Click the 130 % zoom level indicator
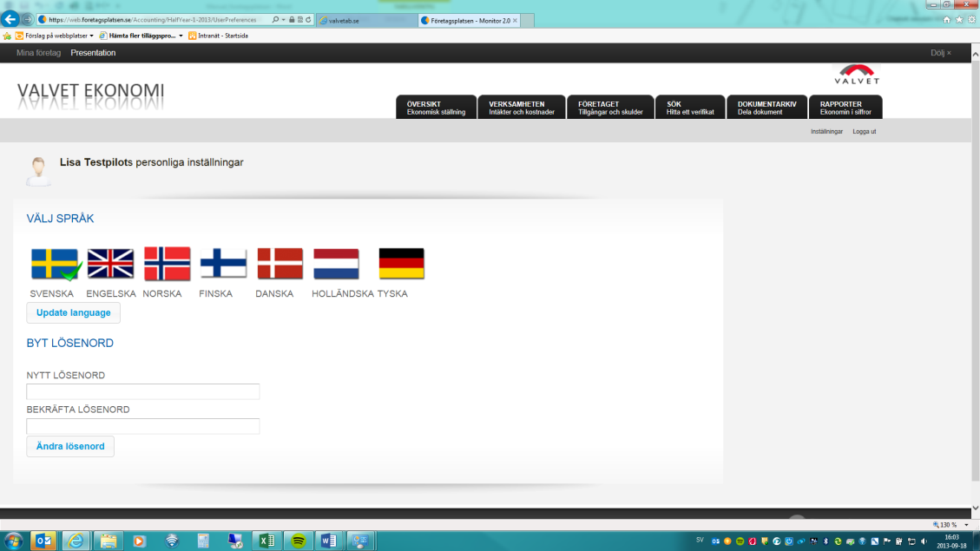Viewport: 980px width, 551px height. pyautogui.click(x=945, y=525)
